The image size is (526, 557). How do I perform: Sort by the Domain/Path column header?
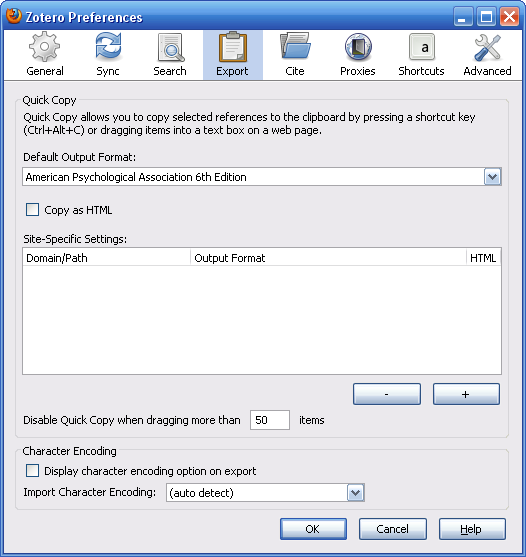tap(107, 258)
